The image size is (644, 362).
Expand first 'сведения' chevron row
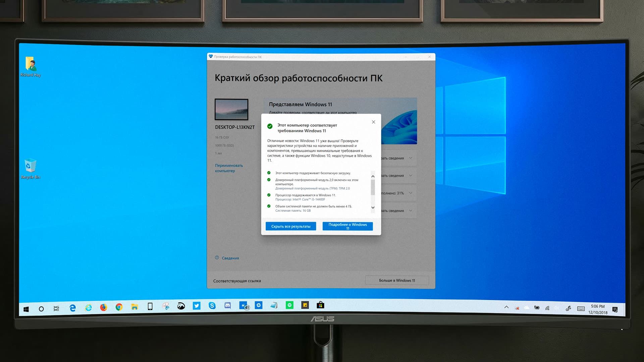coord(411,158)
